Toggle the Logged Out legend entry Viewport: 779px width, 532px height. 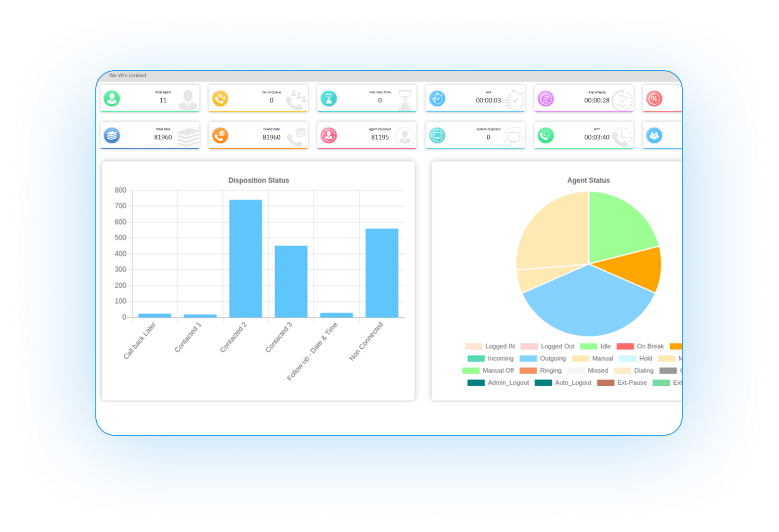(x=547, y=346)
